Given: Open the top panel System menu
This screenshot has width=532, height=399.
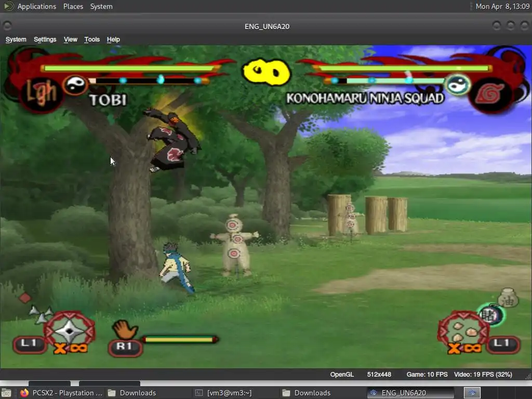Looking at the screenshot, I should coord(101,6).
